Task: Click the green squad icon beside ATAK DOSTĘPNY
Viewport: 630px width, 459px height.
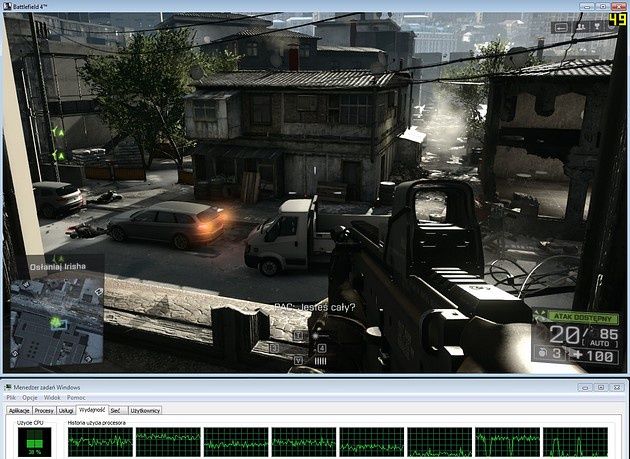Action: [x=540, y=316]
